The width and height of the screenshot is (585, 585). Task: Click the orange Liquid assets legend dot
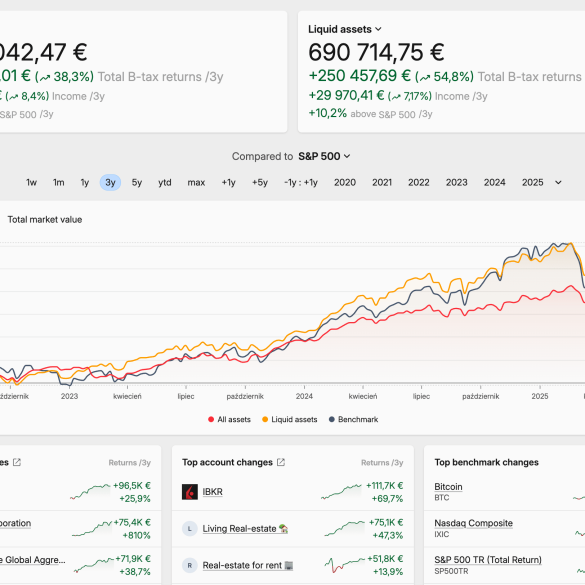(x=265, y=419)
